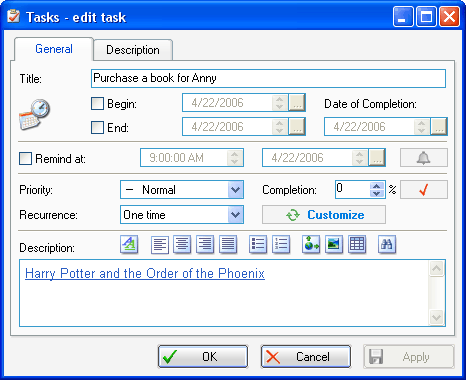Enable the End date checkbox
The width and height of the screenshot is (466, 380).
click(x=97, y=127)
